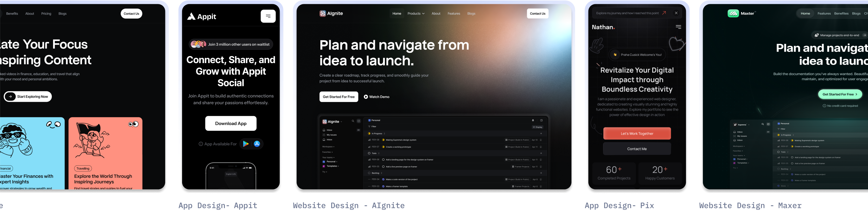
Task: Click the Apple App Store icon
Action: [257, 144]
